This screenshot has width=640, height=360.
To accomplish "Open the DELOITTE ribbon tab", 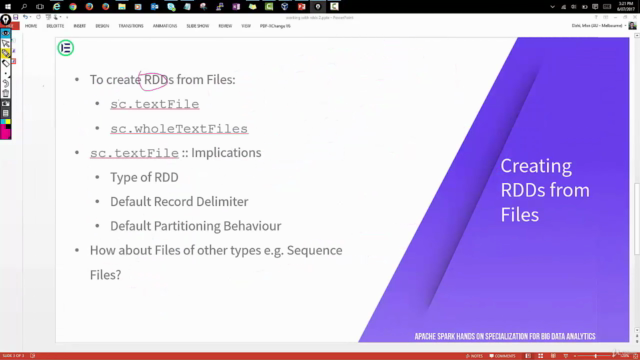I will coord(55,26).
